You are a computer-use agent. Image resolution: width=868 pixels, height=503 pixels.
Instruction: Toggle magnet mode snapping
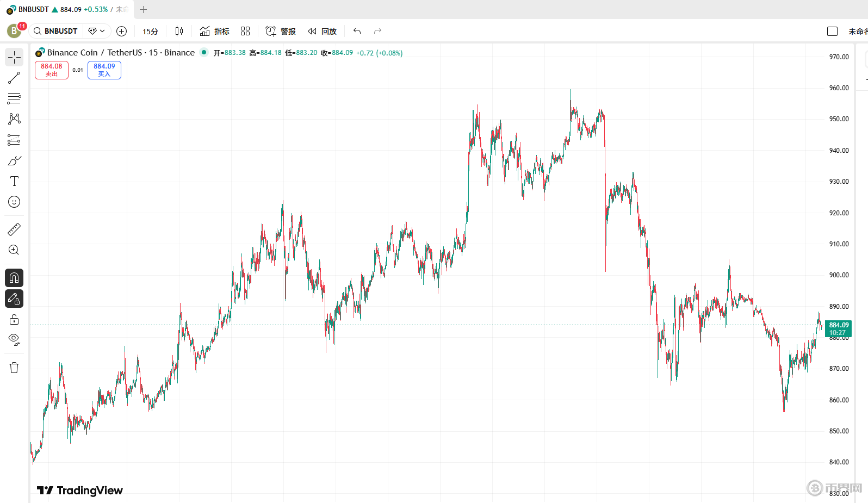coord(14,278)
